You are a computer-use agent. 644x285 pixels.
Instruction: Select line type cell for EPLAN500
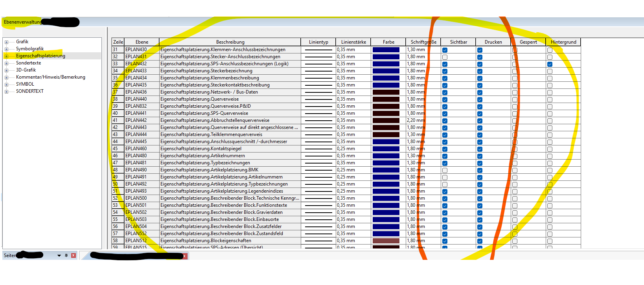pos(318,198)
